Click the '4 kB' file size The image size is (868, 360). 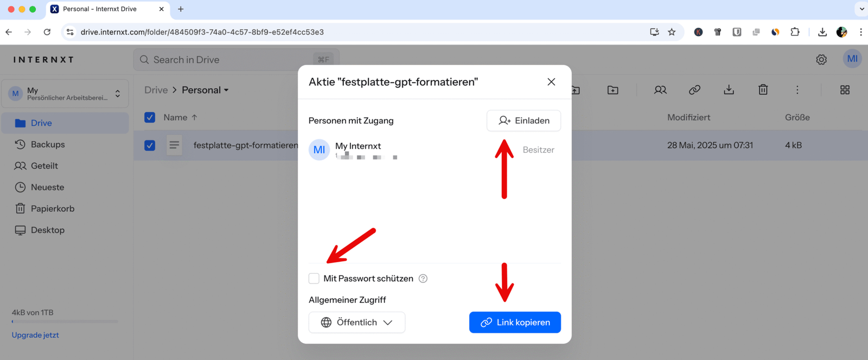coord(793,145)
